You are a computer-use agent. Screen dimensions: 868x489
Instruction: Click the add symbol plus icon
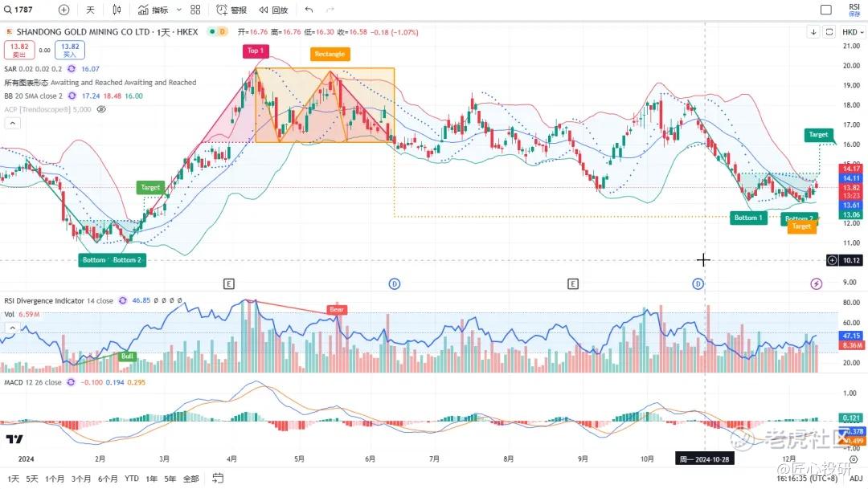(63, 10)
